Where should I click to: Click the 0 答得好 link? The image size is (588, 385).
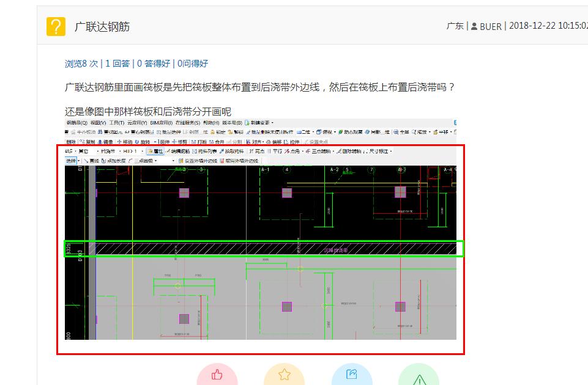coord(154,64)
